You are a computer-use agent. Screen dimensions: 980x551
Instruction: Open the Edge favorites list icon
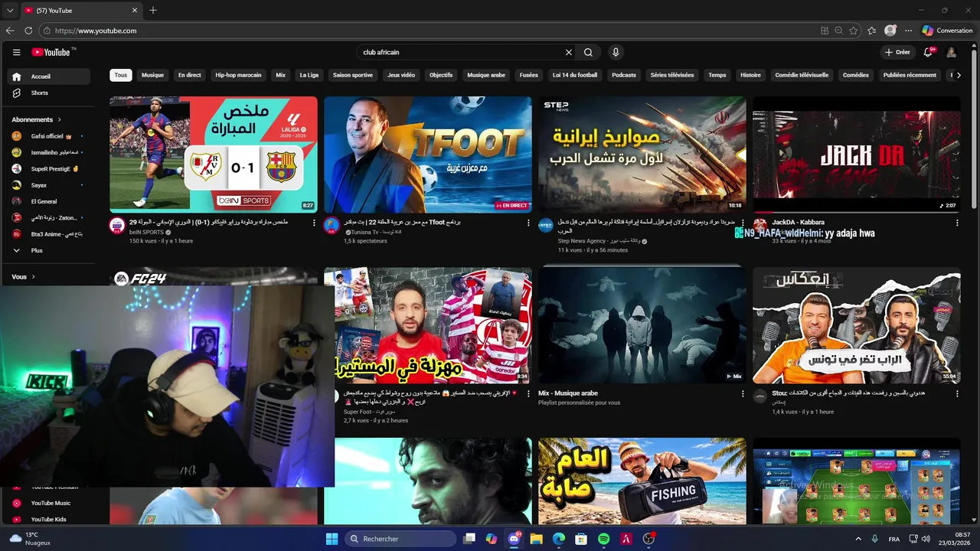(872, 31)
